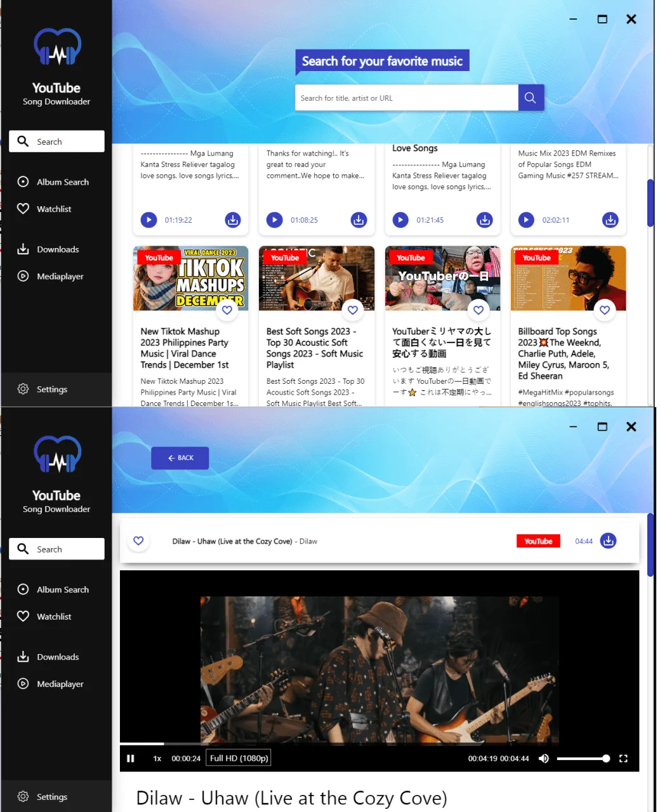This screenshot has width=660, height=812.
Task: Click the headphones logo in top window
Action: [57, 48]
